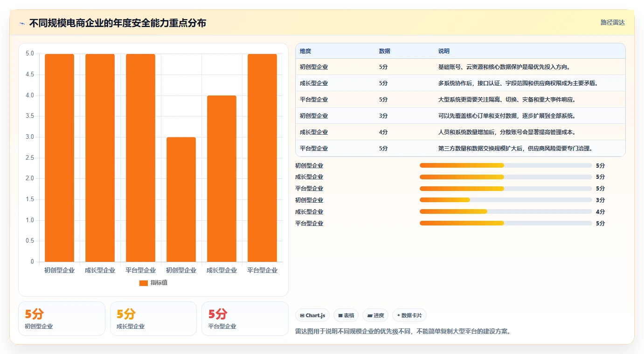
Task: Click the 说明 column header
Action: pos(444,51)
